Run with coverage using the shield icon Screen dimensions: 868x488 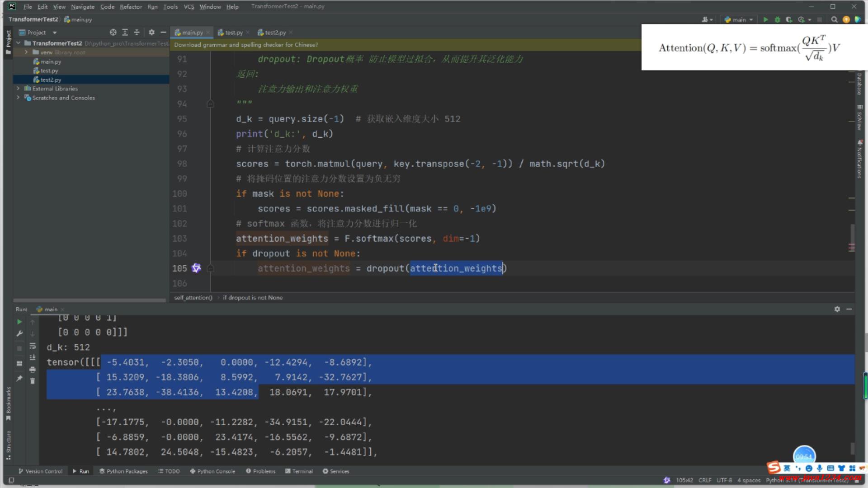(x=789, y=19)
